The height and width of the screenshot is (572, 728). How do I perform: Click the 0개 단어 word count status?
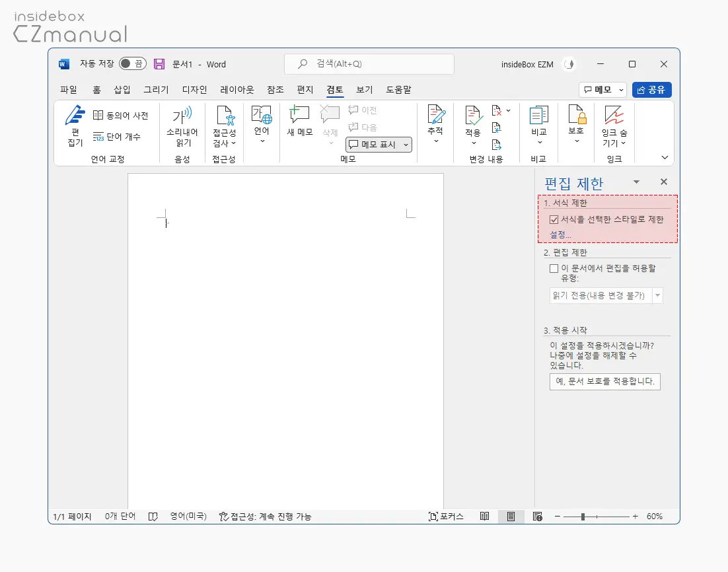pyautogui.click(x=120, y=517)
